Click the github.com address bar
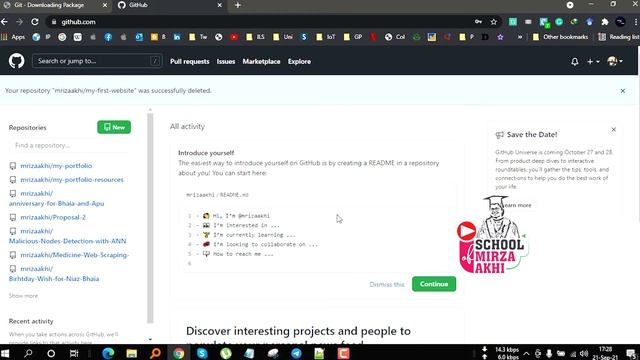The height and width of the screenshot is (360, 640). click(261, 22)
